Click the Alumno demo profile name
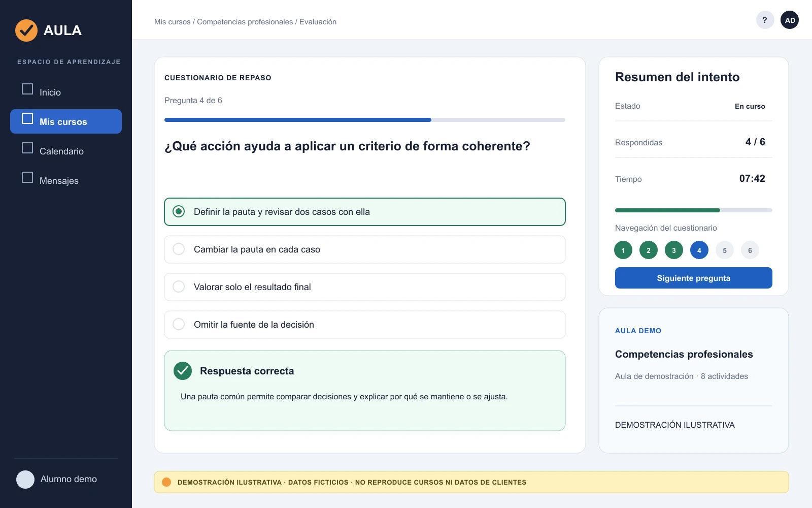This screenshot has height=508, width=812. tap(69, 479)
